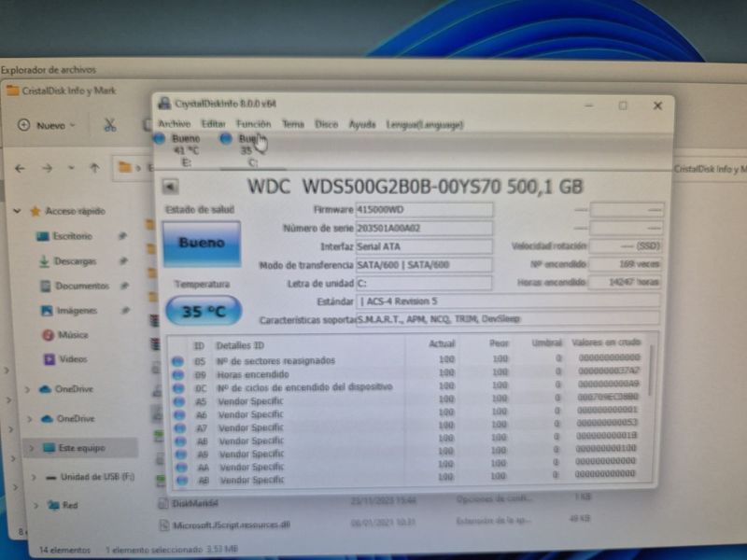
Task: Open the Ayuda menu
Action: (x=362, y=124)
